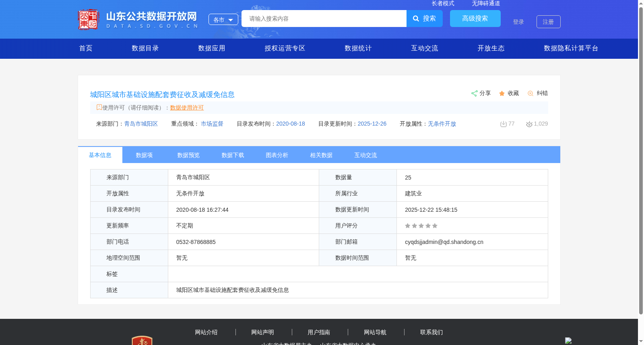
Task: Click the 注册 register button
Action: (549, 22)
